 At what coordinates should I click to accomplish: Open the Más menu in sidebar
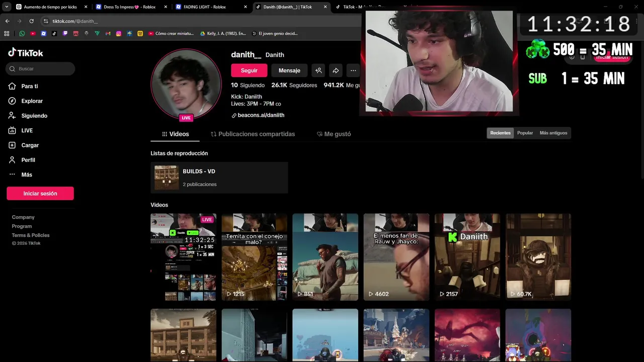coord(20,174)
